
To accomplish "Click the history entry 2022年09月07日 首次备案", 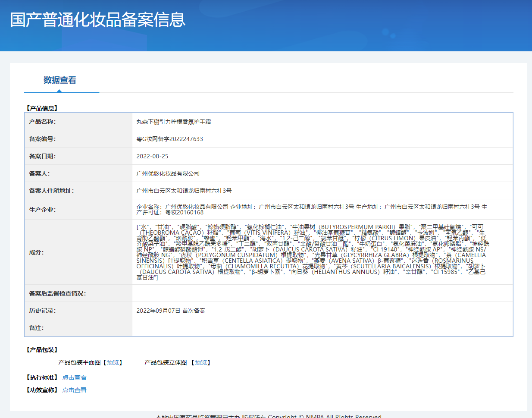I will click(x=171, y=311).
